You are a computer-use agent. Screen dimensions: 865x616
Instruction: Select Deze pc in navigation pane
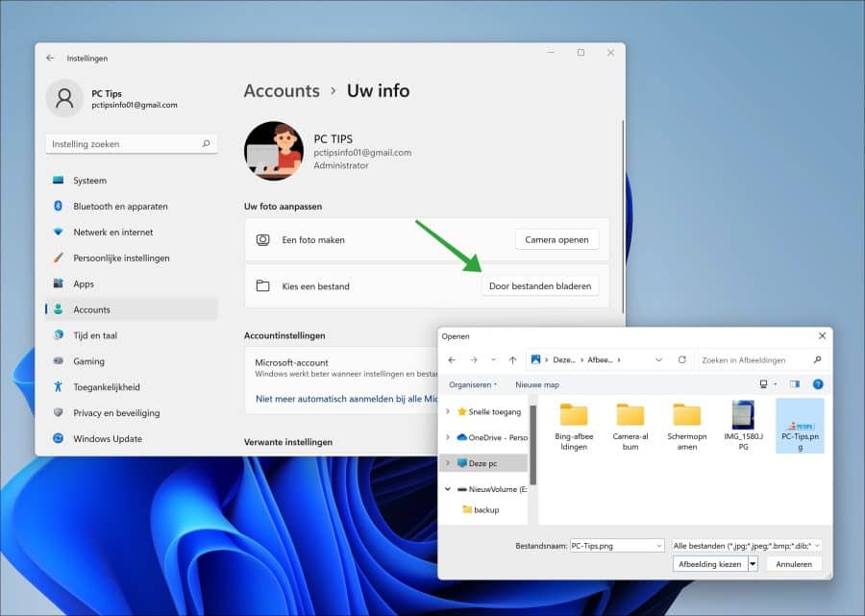click(x=477, y=463)
